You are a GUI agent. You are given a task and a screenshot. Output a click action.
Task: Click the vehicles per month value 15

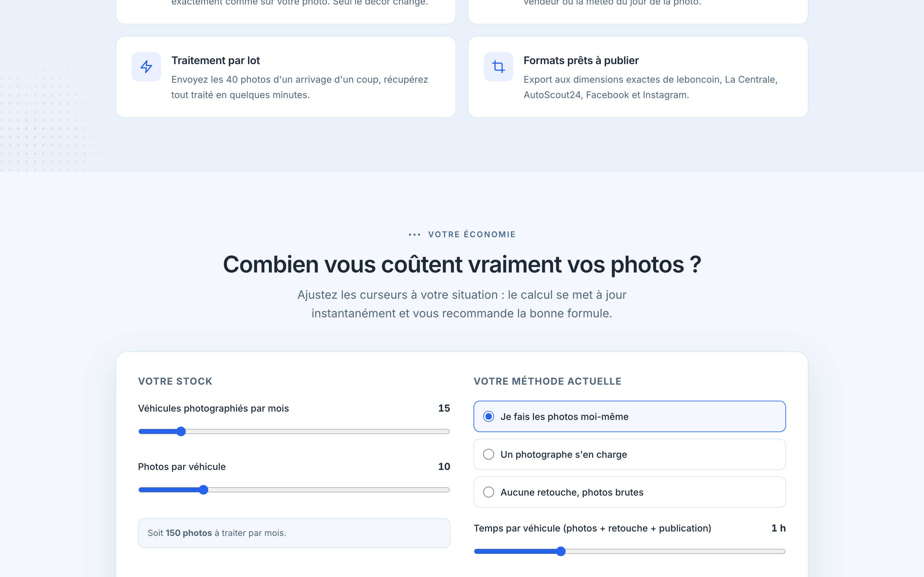coord(444,408)
